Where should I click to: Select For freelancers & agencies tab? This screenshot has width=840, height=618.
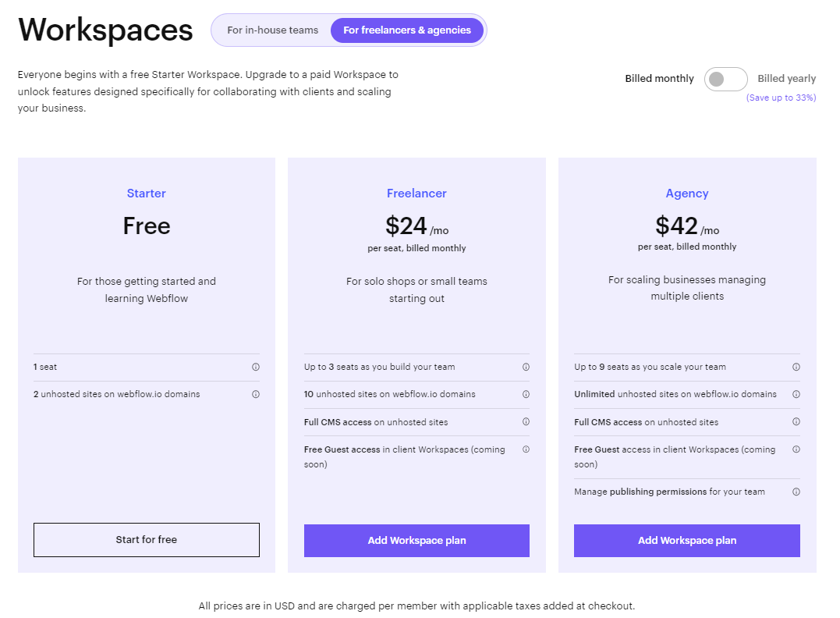407,30
